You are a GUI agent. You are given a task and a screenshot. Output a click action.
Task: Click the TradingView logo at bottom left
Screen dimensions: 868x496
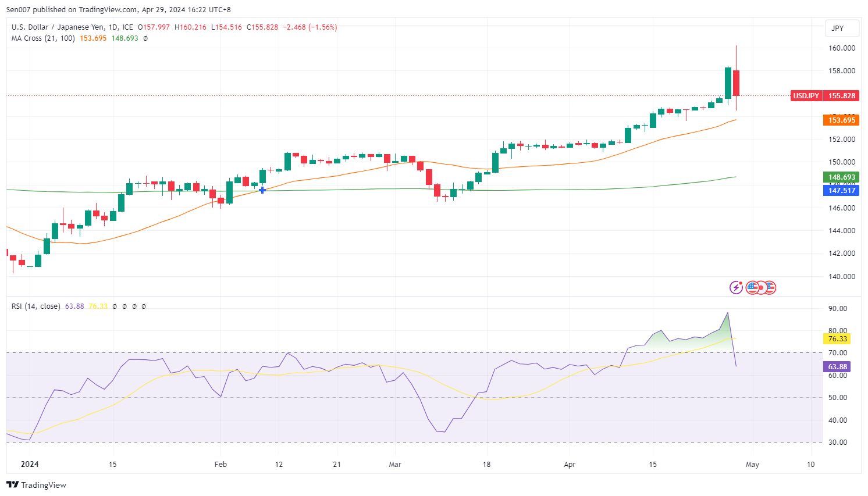tap(36, 485)
